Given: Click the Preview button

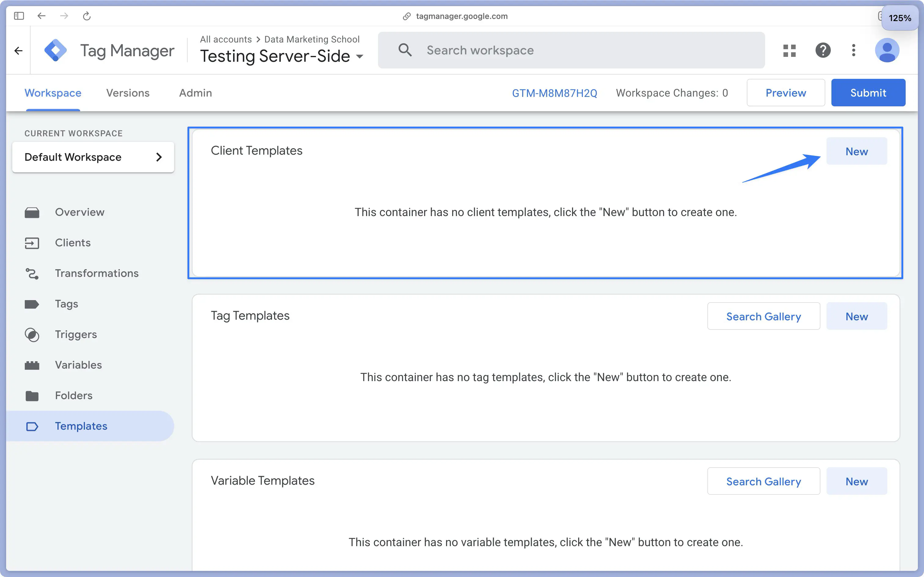Looking at the screenshot, I should (786, 92).
